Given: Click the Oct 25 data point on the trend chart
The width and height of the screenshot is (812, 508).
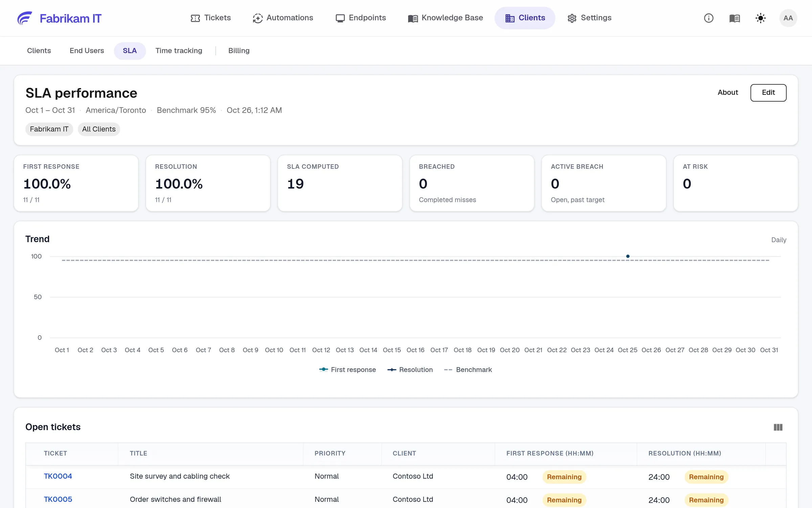Looking at the screenshot, I should click(x=628, y=256).
